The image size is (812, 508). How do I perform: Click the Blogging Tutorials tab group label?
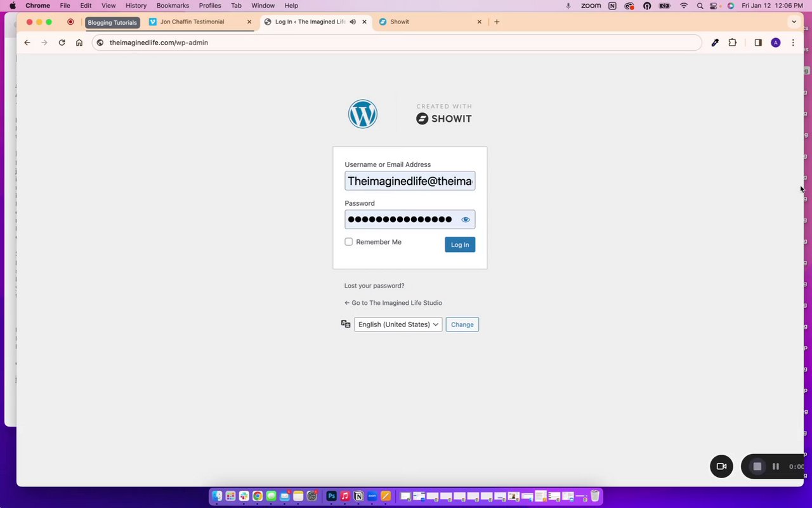point(112,22)
